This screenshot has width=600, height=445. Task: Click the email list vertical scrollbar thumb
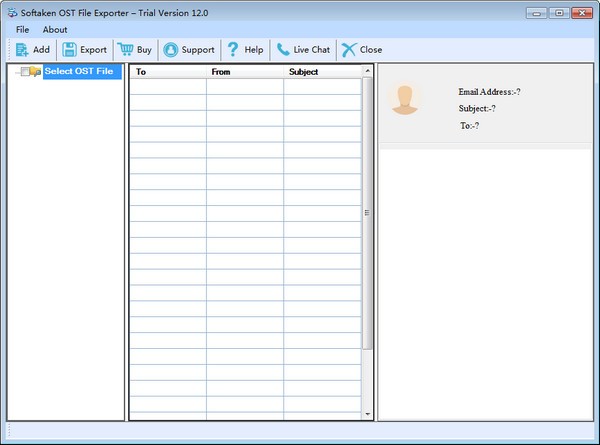[367, 212]
